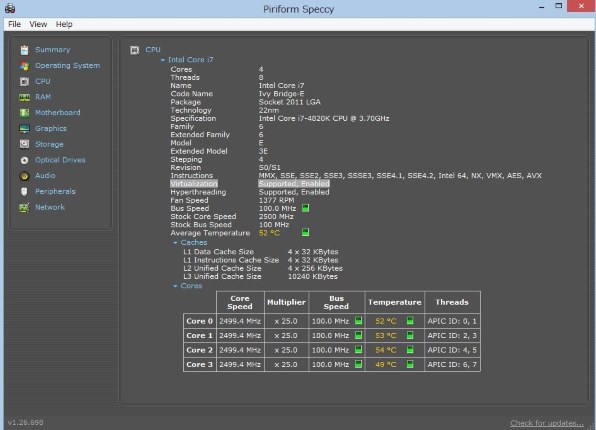Collapse the Intel Core i7 tree node
The image size is (596, 430).
(163, 60)
